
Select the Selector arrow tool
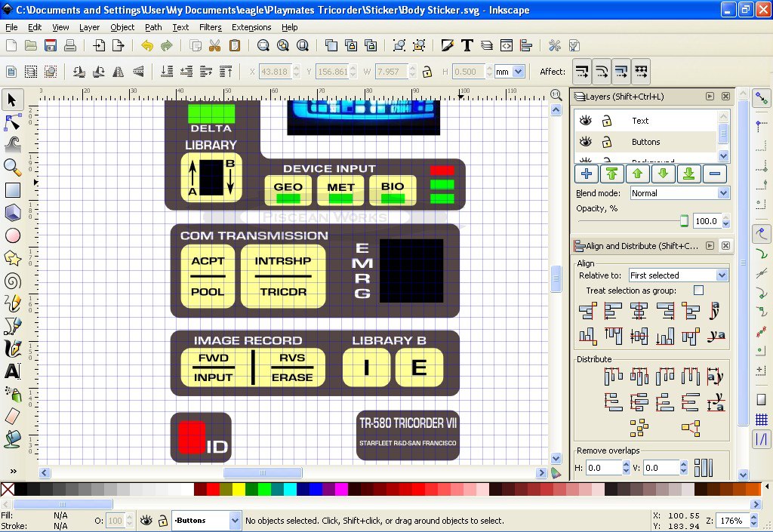click(x=12, y=100)
